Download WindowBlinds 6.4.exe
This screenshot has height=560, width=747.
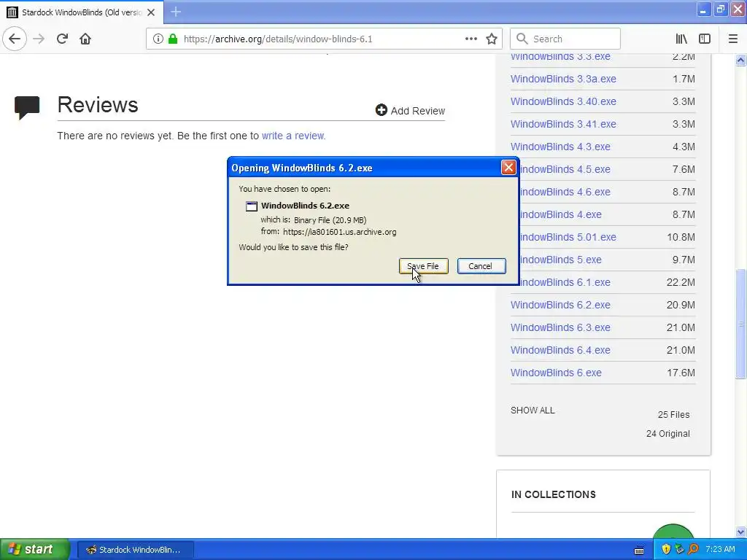560,351
